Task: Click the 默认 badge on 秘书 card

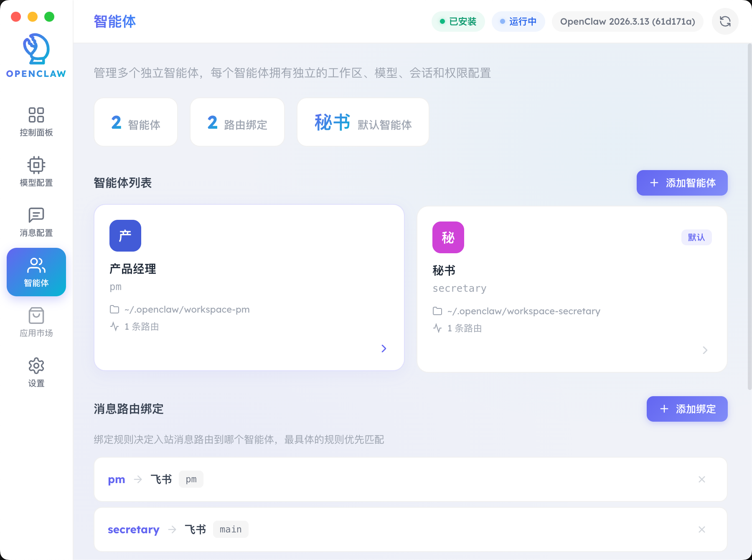Action: click(696, 237)
